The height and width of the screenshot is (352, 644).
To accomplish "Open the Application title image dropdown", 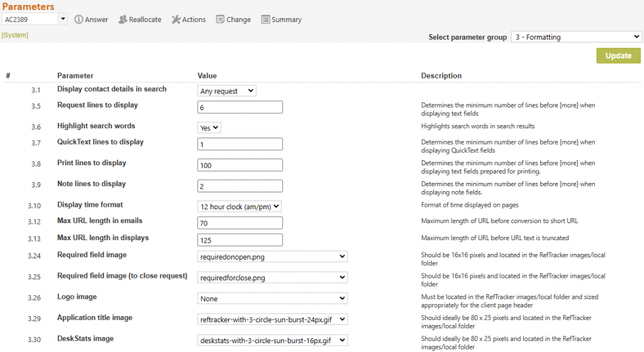I will coord(272,319).
